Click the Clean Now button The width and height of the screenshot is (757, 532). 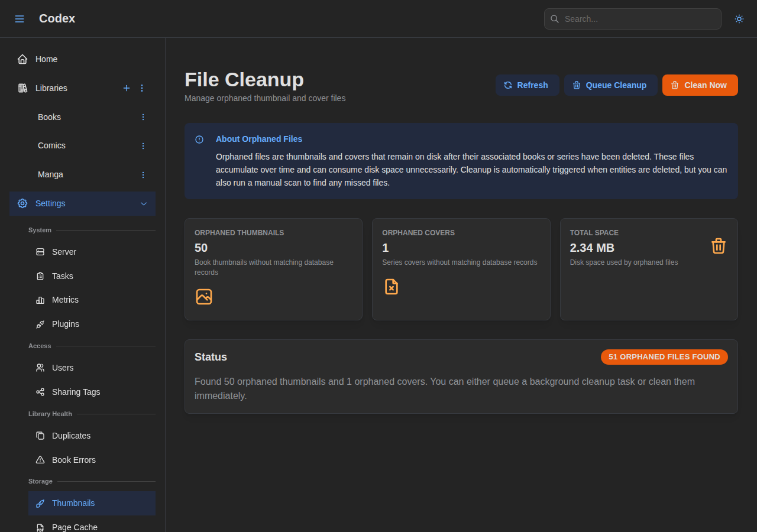(x=700, y=85)
